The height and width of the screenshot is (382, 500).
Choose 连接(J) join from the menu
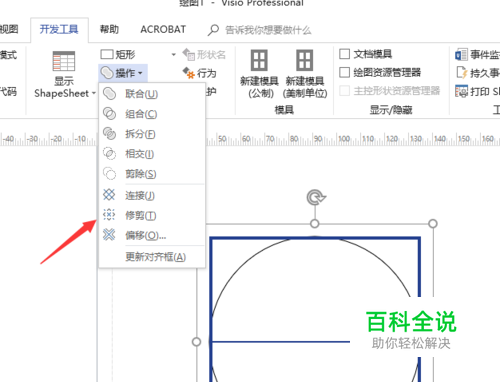point(152,195)
